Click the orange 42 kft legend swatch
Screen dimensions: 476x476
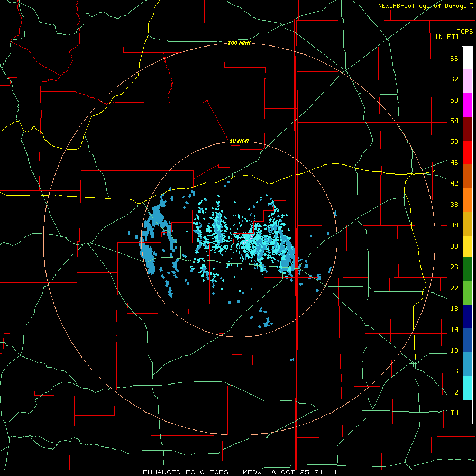click(x=467, y=199)
